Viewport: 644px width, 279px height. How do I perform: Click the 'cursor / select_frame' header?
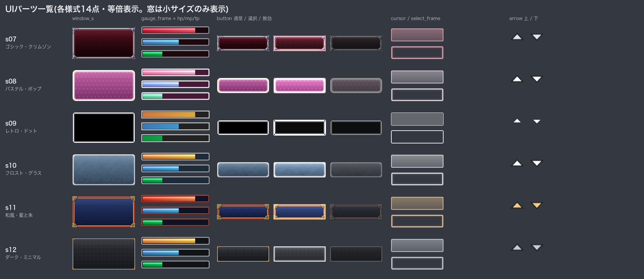pyautogui.click(x=416, y=18)
